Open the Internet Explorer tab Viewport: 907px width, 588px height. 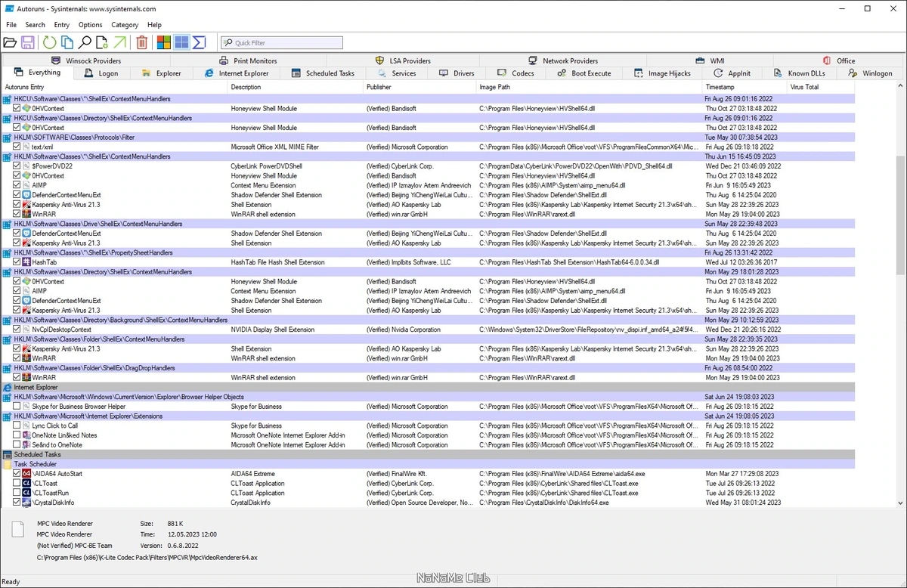pos(237,73)
